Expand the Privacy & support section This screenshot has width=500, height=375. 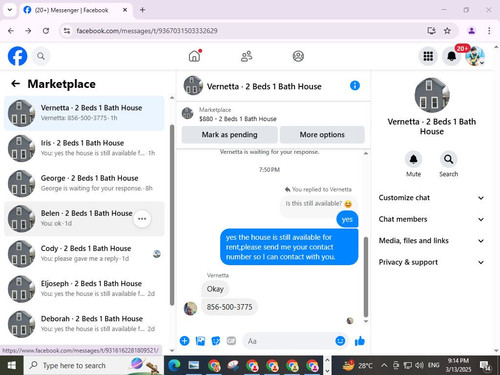(431, 262)
